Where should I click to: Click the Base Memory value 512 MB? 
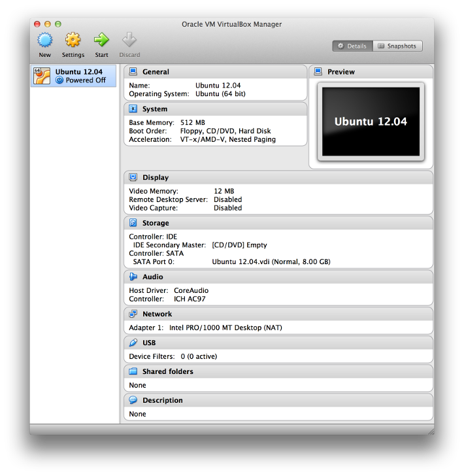click(193, 123)
